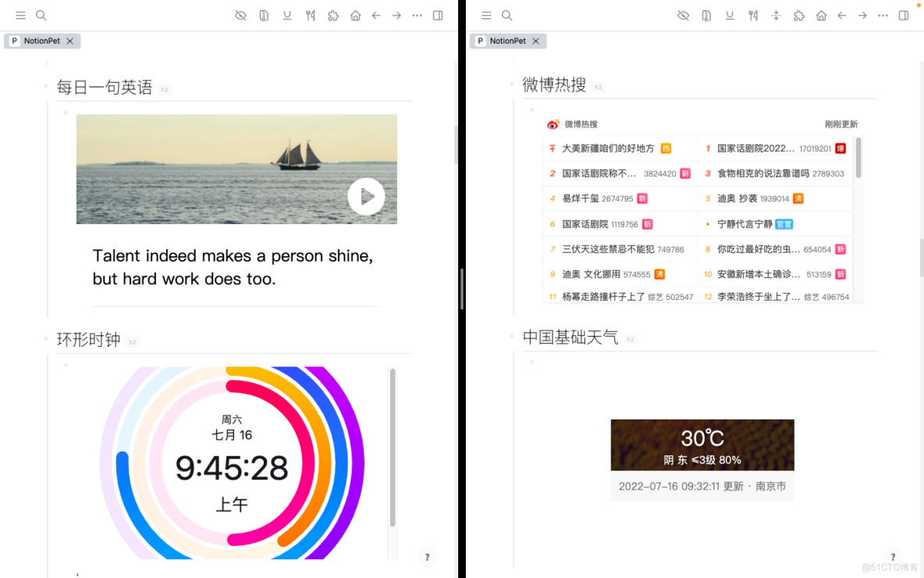Open plugins puzzle icon in the 每日一句英语 window

[x=333, y=16]
